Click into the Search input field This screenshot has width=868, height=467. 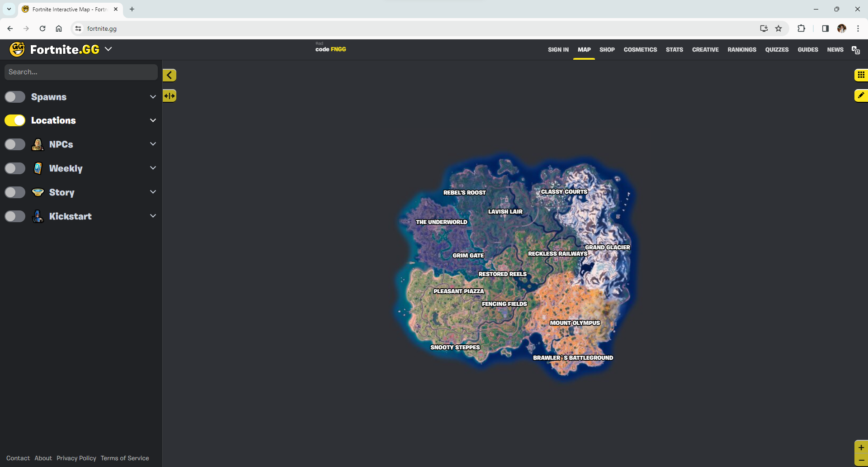[81, 72]
